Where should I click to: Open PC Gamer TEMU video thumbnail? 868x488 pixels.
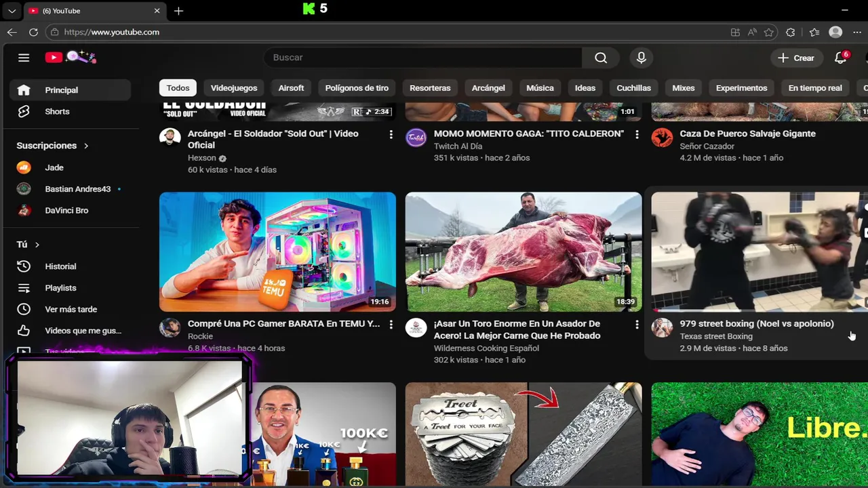pos(277,252)
